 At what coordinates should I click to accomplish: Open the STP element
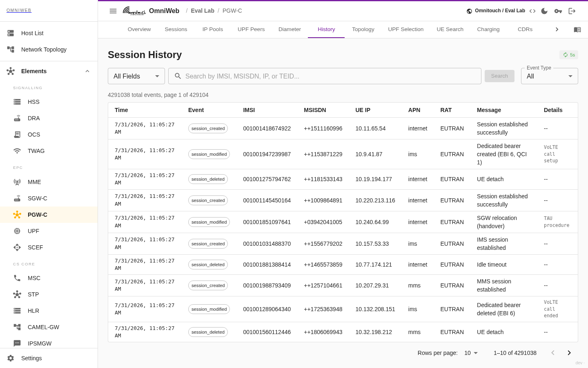pos(49,294)
